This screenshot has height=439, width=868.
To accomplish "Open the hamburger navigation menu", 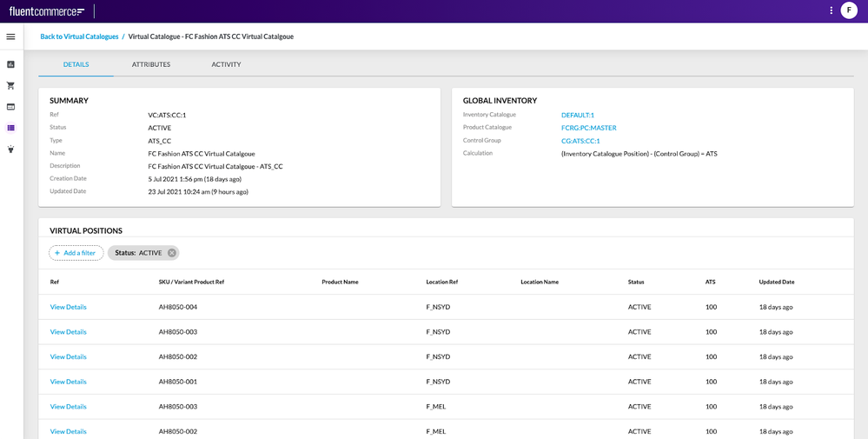I will point(10,37).
